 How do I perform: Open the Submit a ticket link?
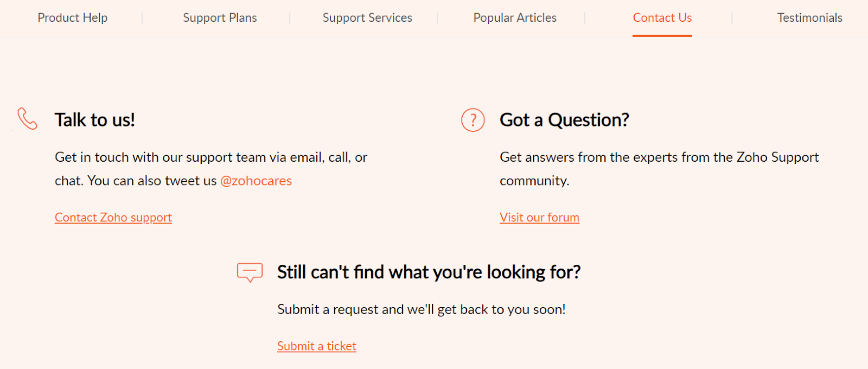[x=317, y=346]
